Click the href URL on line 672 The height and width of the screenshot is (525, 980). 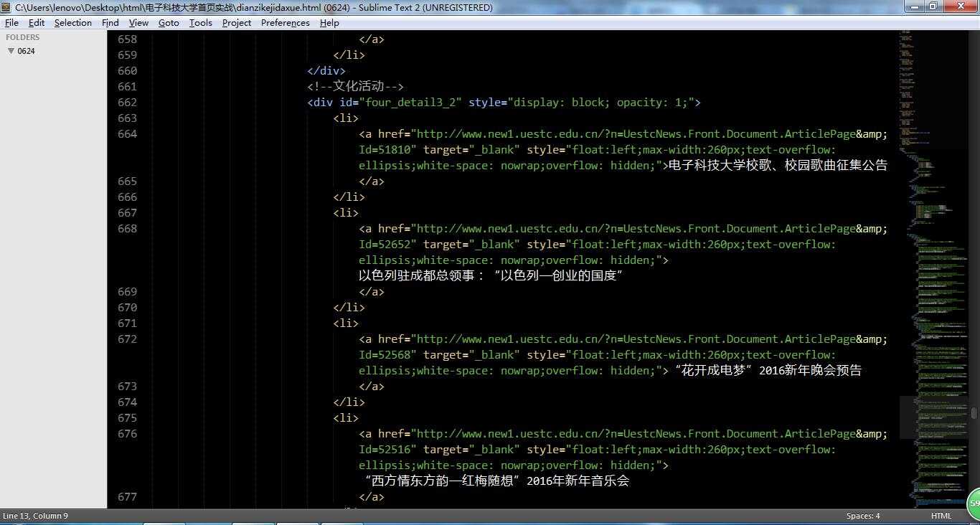[x=649, y=339]
